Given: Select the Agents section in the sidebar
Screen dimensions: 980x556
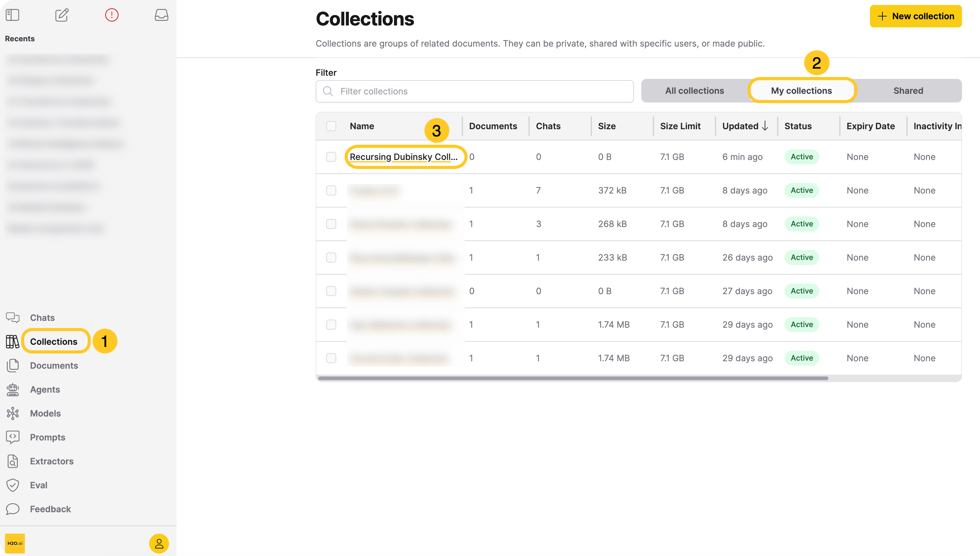Looking at the screenshot, I should pyautogui.click(x=45, y=390).
